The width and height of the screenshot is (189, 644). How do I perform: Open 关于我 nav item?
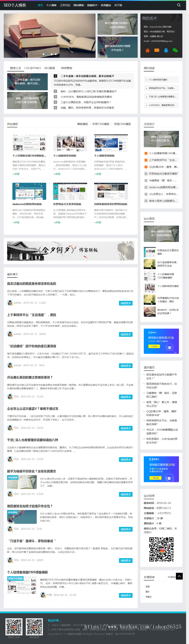[x=118, y=5]
